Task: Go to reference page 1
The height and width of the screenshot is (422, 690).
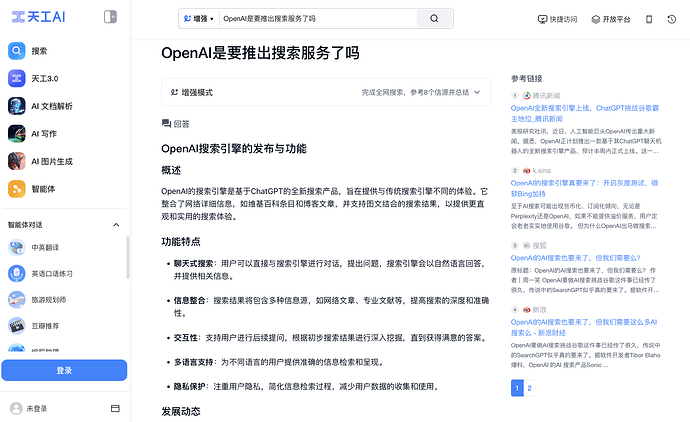Action: pyautogui.click(x=517, y=388)
